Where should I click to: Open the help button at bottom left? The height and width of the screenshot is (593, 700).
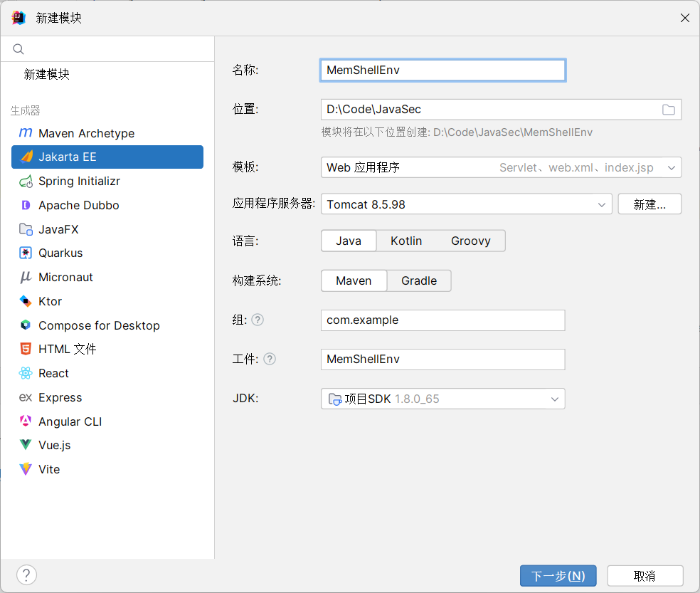27,574
